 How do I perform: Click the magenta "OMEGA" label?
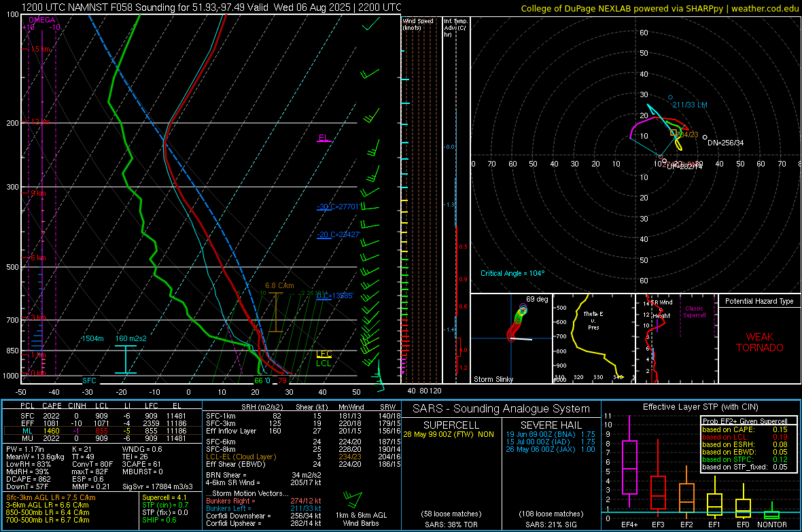[x=42, y=20]
